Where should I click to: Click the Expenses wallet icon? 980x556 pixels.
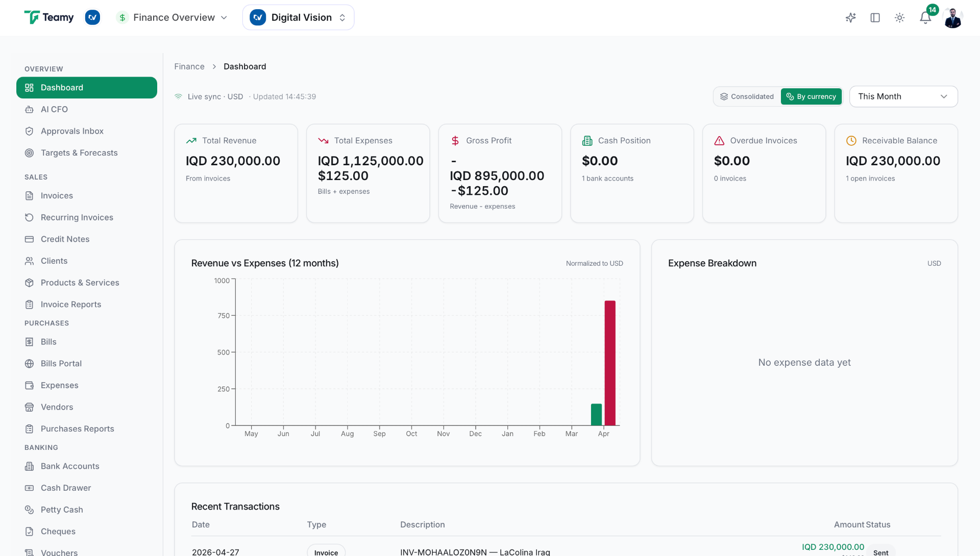click(29, 385)
